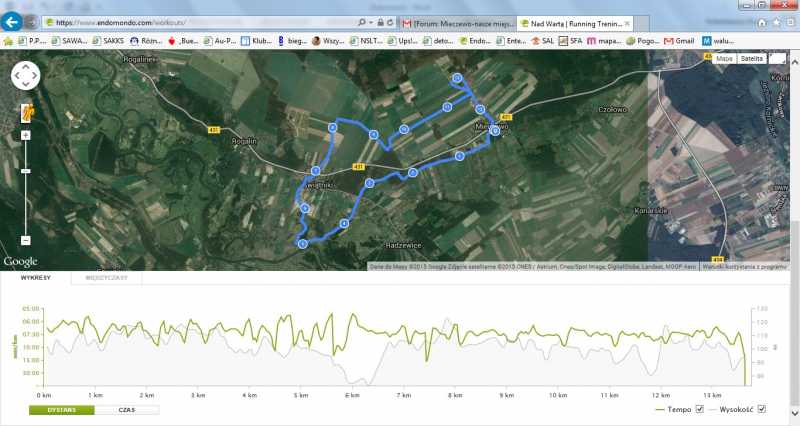The width and height of the screenshot is (800, 426).
Task: Click the map zoom slider handle
Action: coord(26,171)
